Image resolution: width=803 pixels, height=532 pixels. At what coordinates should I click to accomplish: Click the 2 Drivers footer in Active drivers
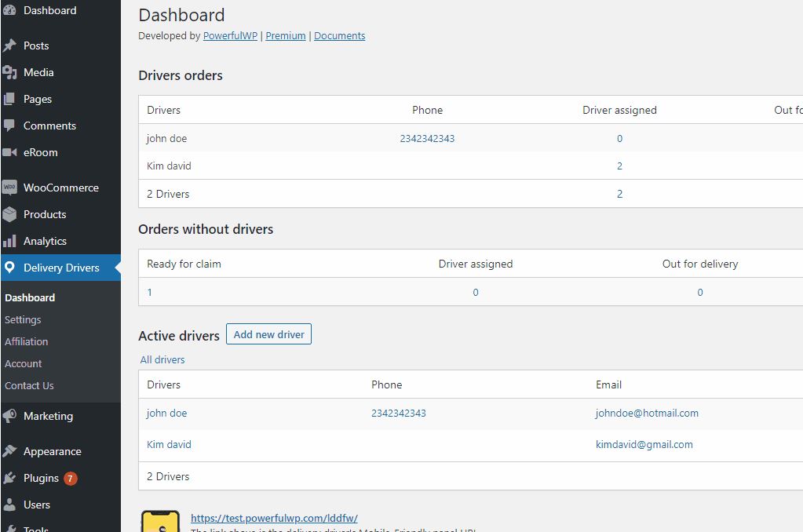coord(168,476)
